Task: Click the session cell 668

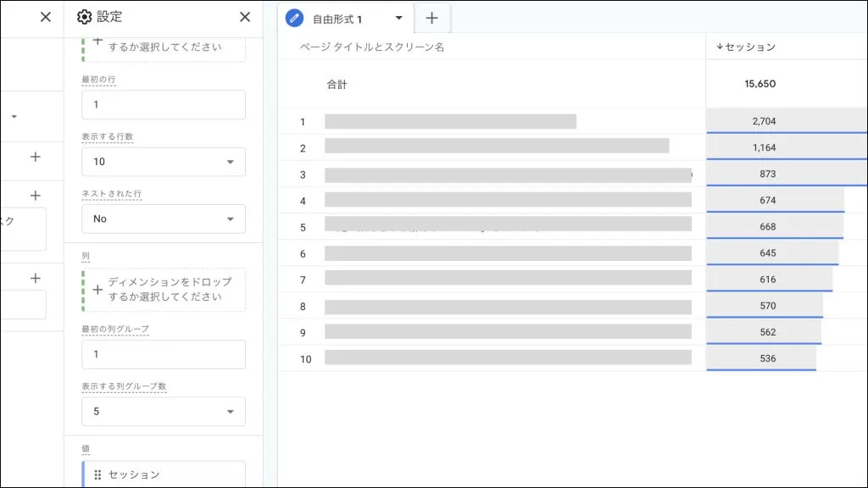Action: click(x=767, y=227)
